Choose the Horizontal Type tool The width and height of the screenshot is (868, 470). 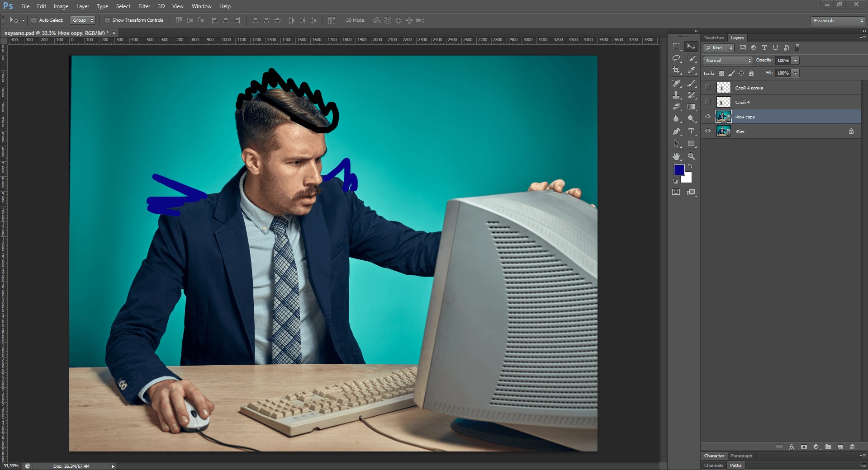691,132
